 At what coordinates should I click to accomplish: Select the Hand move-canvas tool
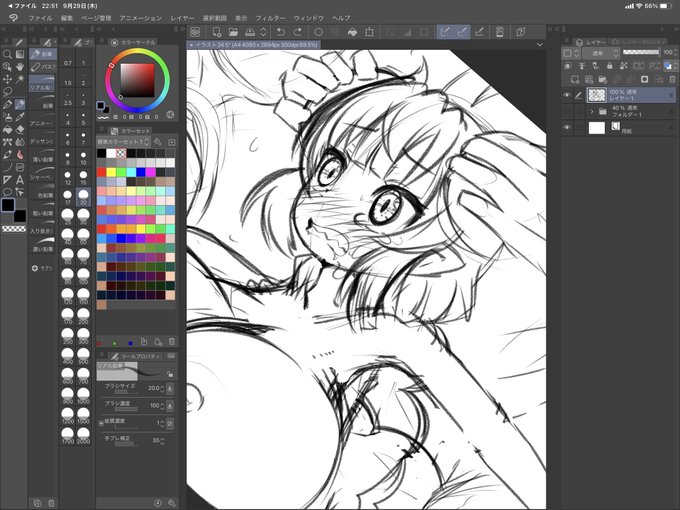[20, 67]
